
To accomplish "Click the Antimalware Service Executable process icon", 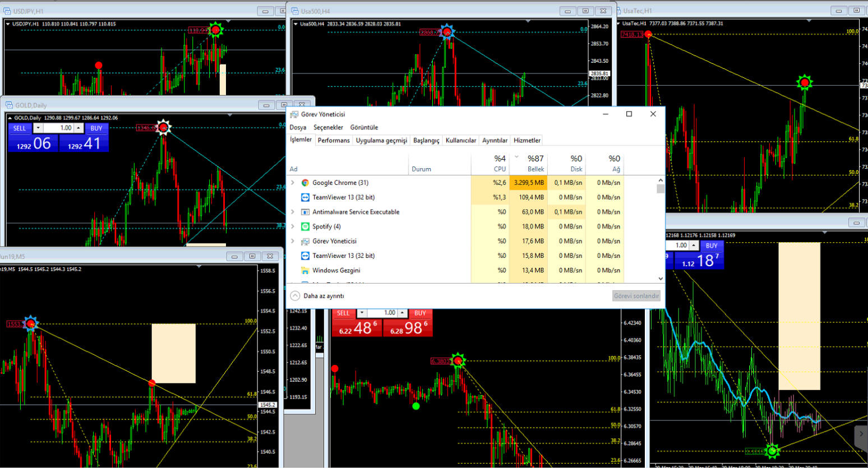I will pos(305,212).
